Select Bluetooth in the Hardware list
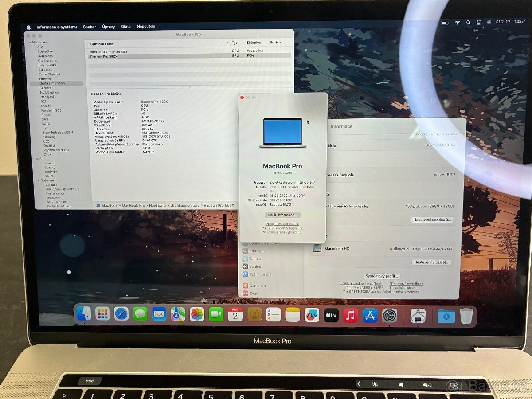Image resolution: width=532 pixels, height=399 pixels. pos(45,56)
